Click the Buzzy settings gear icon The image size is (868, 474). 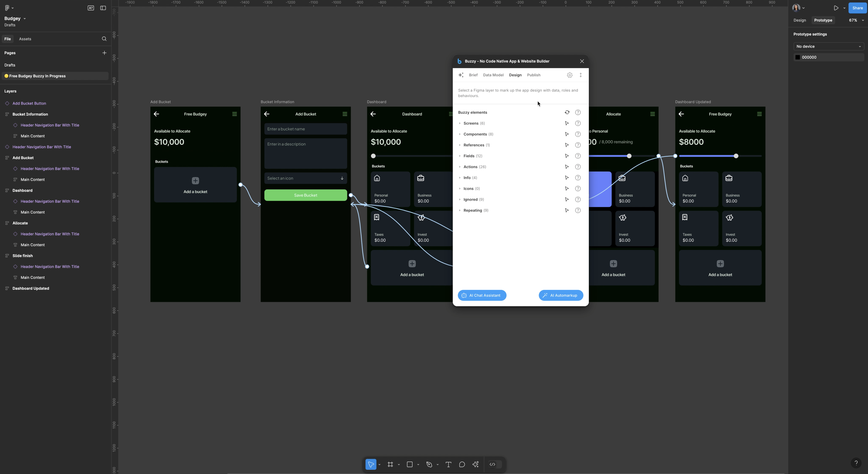(570, 75)
